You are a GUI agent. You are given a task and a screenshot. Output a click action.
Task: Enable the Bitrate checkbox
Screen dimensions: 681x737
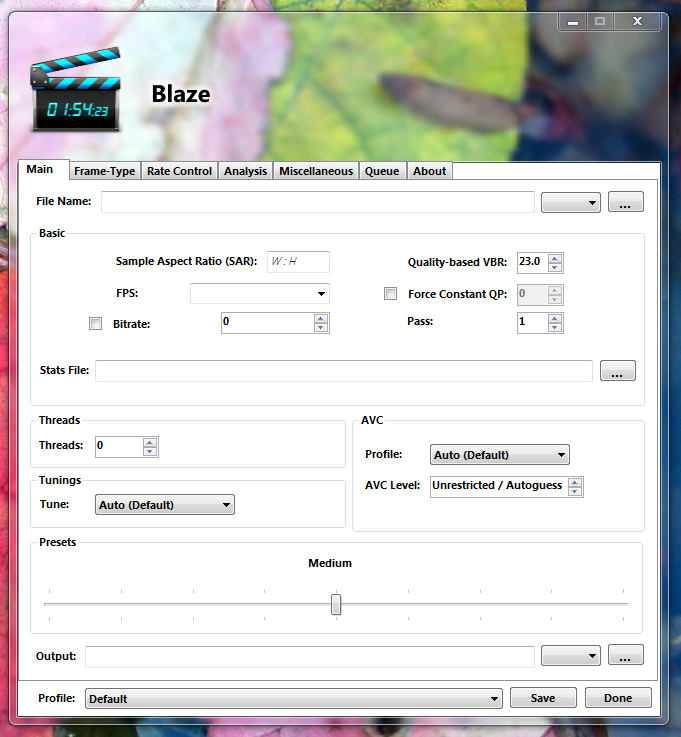pos(96,323)
